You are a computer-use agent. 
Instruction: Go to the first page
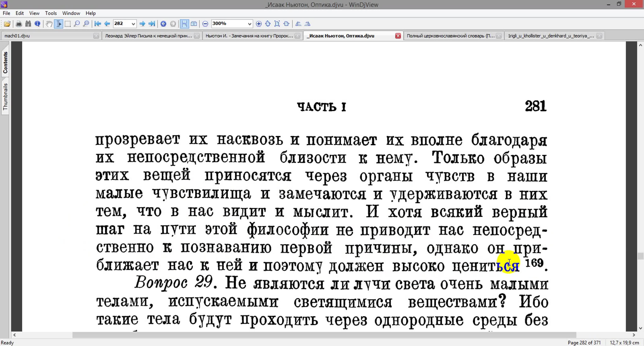pyautogui.click(x=97, y=24)
